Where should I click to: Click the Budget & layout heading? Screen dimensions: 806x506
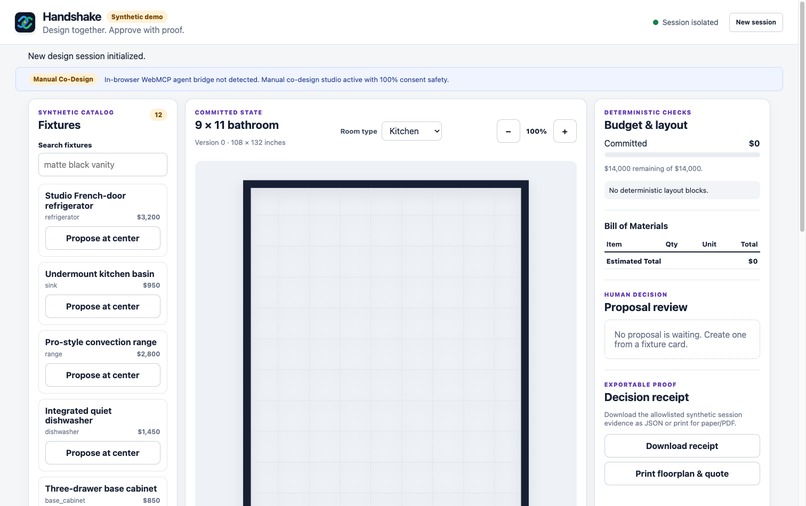point(646,125)
